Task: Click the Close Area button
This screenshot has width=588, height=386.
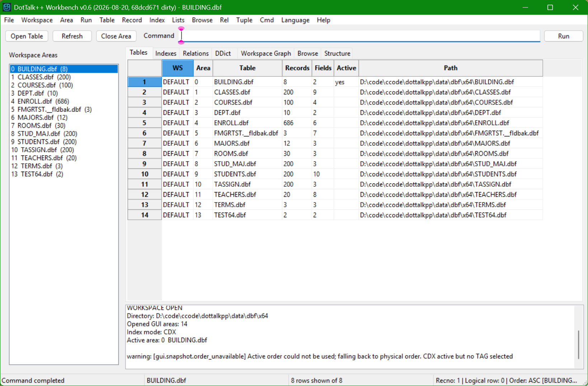Action: pyautogui.click(x=116, y=36)
